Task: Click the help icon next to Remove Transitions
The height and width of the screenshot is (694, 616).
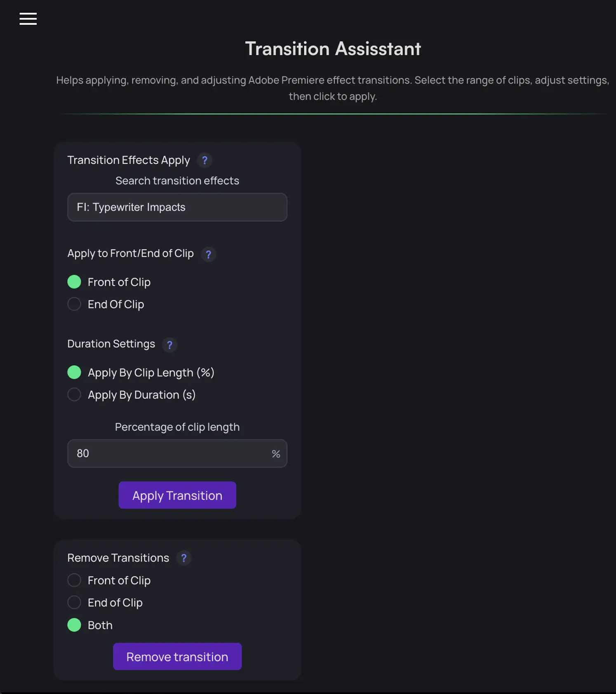Action: coord(184,558)
